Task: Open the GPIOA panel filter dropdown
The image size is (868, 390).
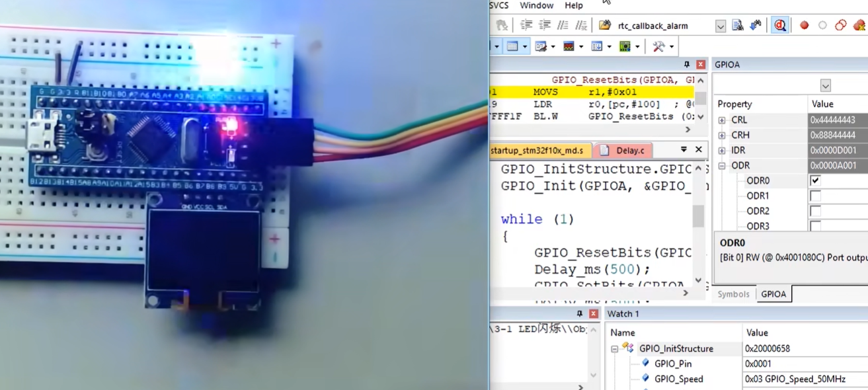Action: click(825, 86)
